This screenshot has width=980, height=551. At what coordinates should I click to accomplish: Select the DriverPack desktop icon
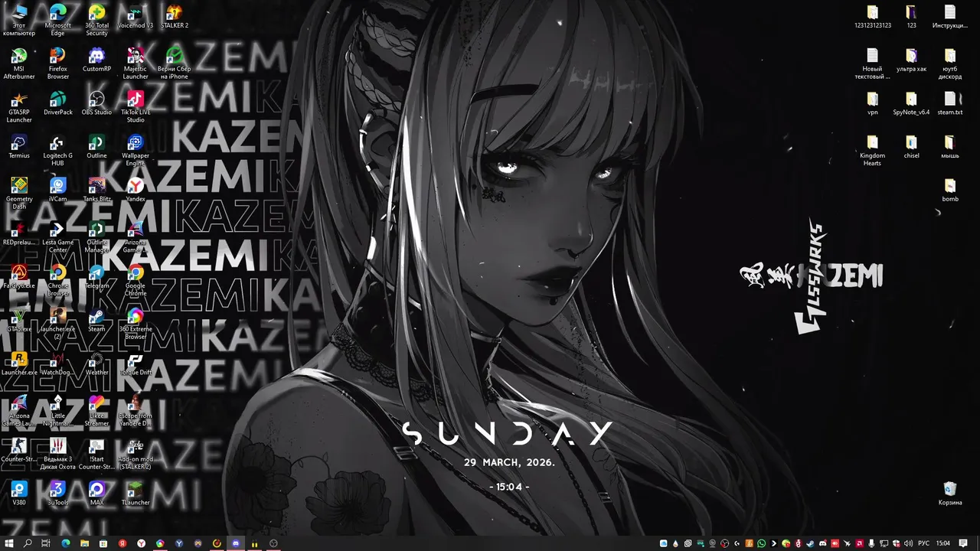point(58,103)
